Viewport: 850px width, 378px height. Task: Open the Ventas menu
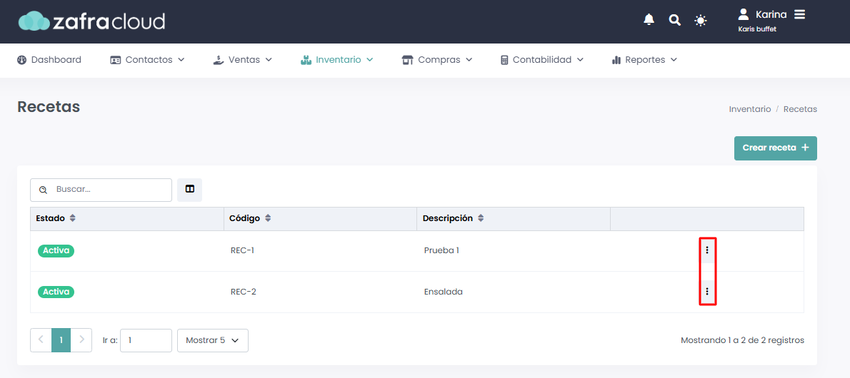[x=242, y=60]
